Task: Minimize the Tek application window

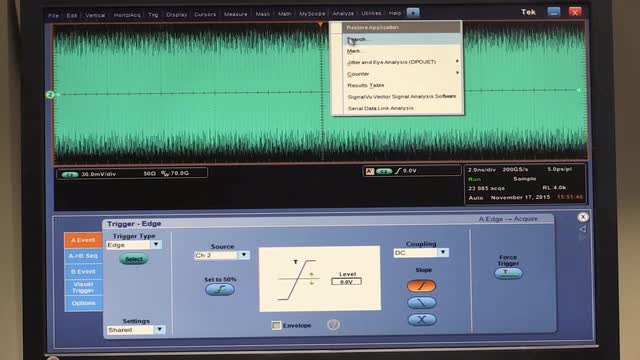Action: (x=554, y=12)
